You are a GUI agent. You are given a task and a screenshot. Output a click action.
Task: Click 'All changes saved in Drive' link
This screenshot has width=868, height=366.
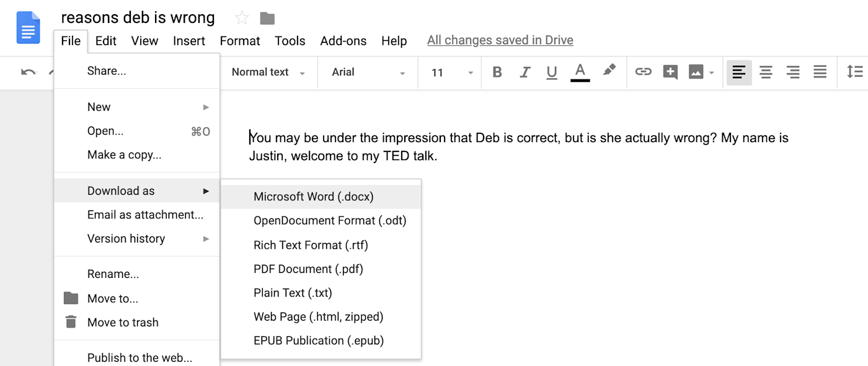click(500, 40)
